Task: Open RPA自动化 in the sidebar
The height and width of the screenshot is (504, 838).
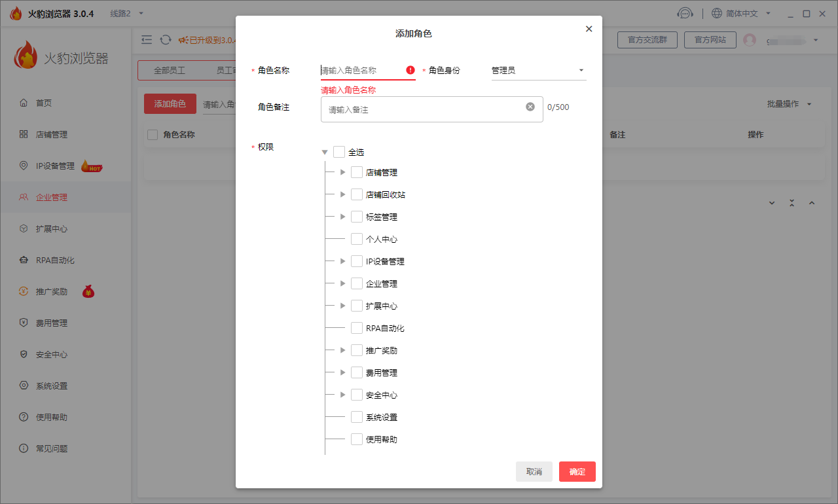Action: pos(55,260)
